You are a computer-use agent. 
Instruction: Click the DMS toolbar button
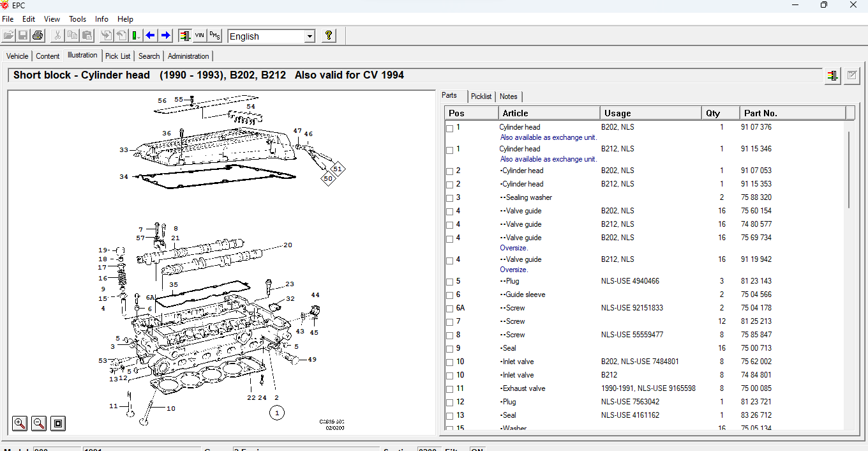[x=214, y=36]
